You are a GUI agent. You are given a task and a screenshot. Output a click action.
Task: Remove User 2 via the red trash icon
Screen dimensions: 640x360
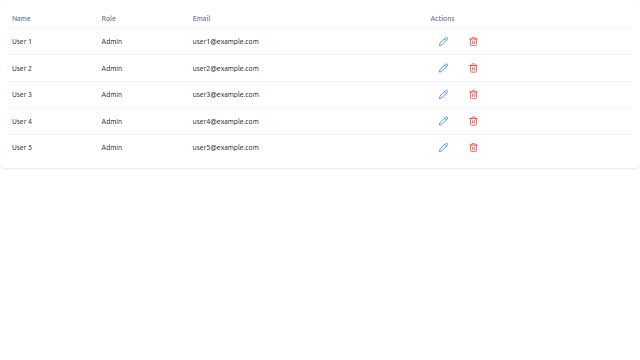(473, 68)
